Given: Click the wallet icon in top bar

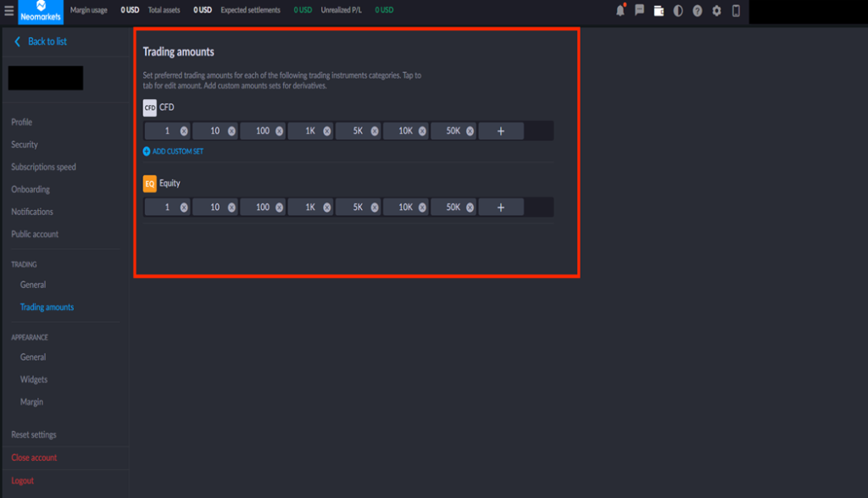Looking at the screenshot, I should [659, 11].
